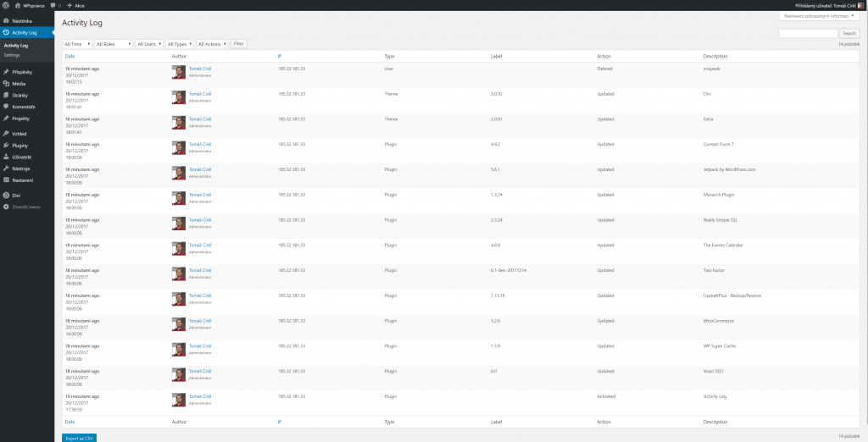Click the Filter button
This screenshot has width=868, height=442.
(239, 44)
